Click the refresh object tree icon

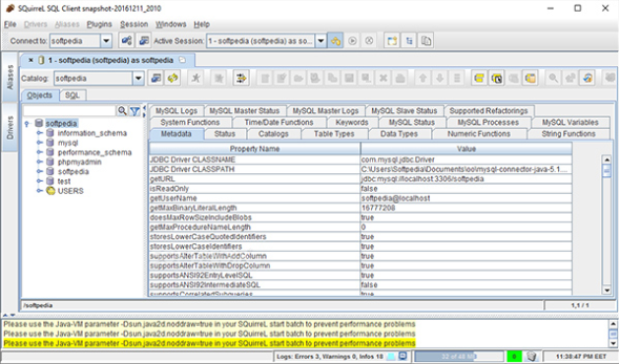172,78
